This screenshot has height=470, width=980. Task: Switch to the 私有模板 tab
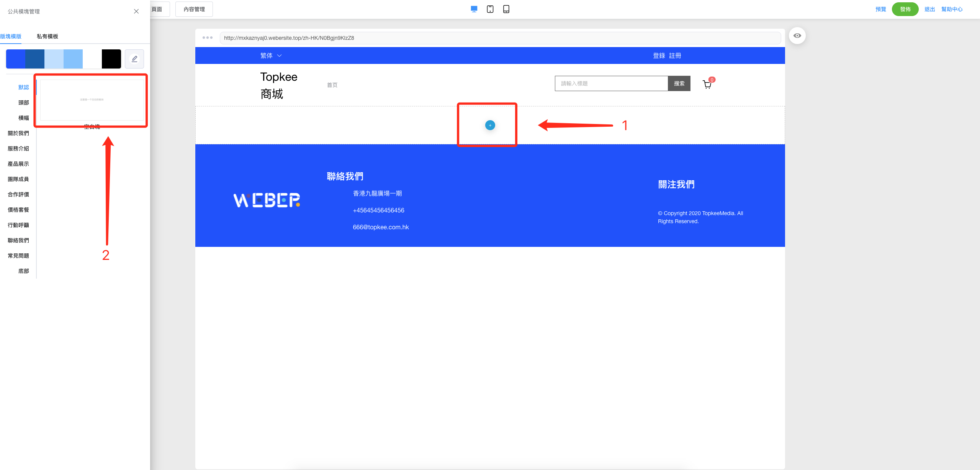(x=47, y=36)
